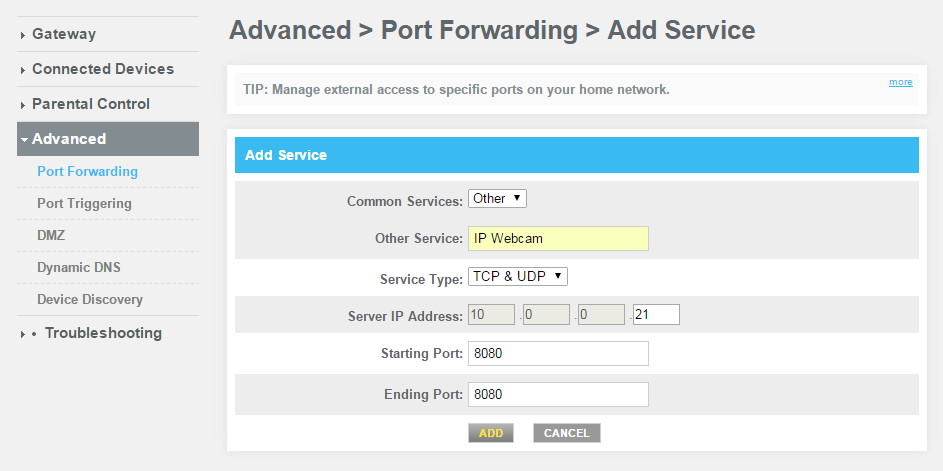This screenshot has width=943, height=471.
Task: Expand the Parental Control section
Action: [x=90, y=104]
